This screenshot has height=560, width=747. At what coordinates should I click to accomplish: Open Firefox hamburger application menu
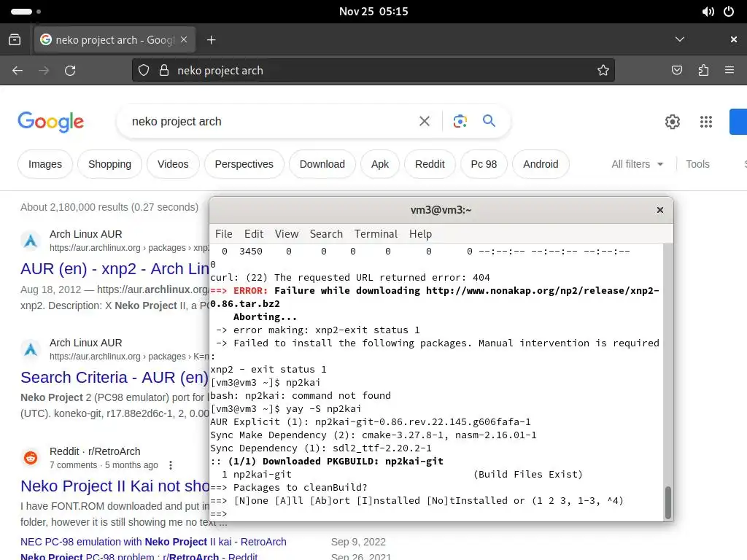[x=729, y=71]
